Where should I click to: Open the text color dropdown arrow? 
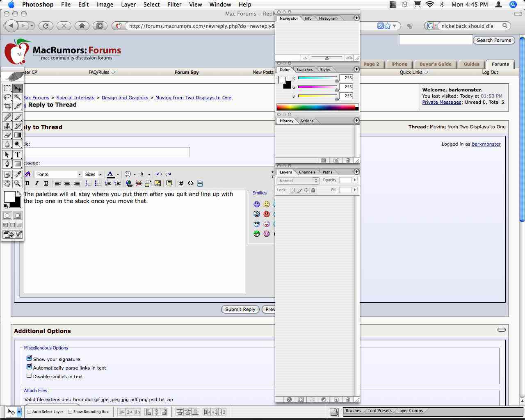118,174
